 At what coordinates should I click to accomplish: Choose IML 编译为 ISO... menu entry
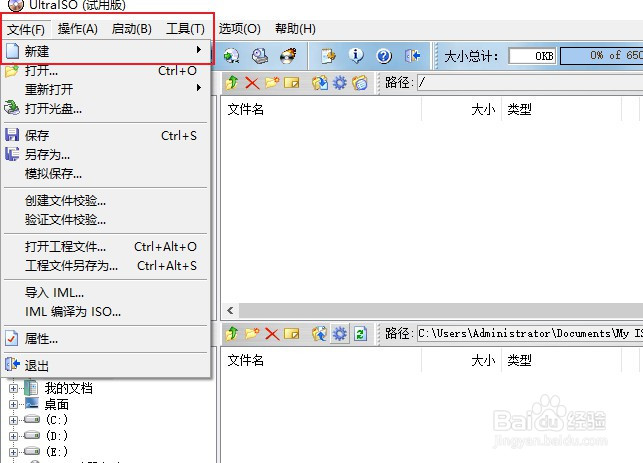106,312
